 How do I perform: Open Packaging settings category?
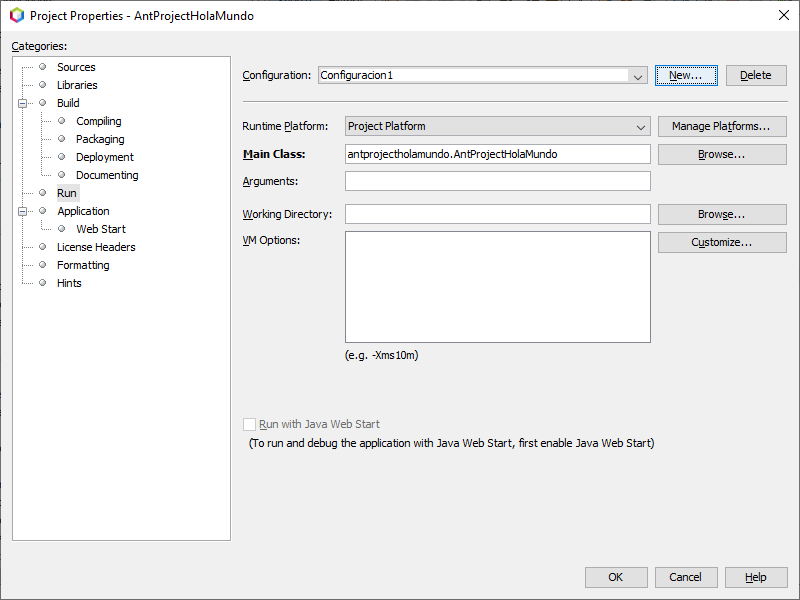[100, 139]
